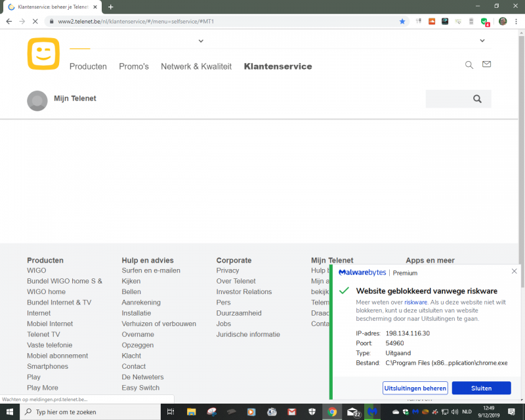Click the Telenet smiley logo
The height and width of the screenshot is (420, 525).
click(43, 54)
